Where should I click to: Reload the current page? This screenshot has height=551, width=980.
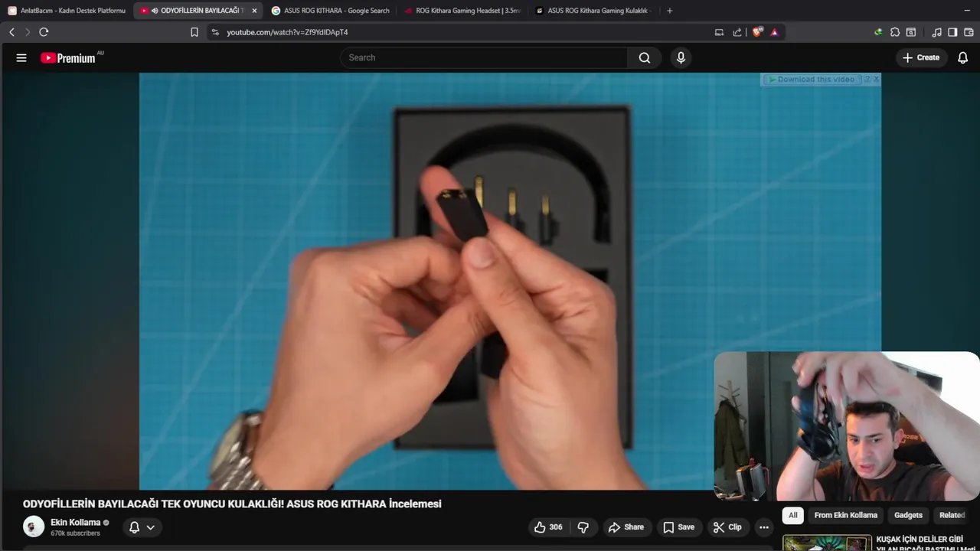click(x=44, y=32)
